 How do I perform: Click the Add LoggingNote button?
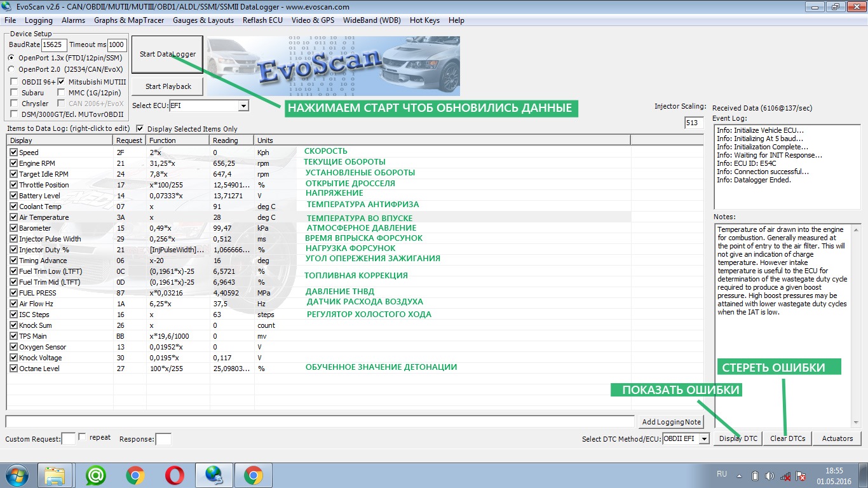(x=672, y=422)
